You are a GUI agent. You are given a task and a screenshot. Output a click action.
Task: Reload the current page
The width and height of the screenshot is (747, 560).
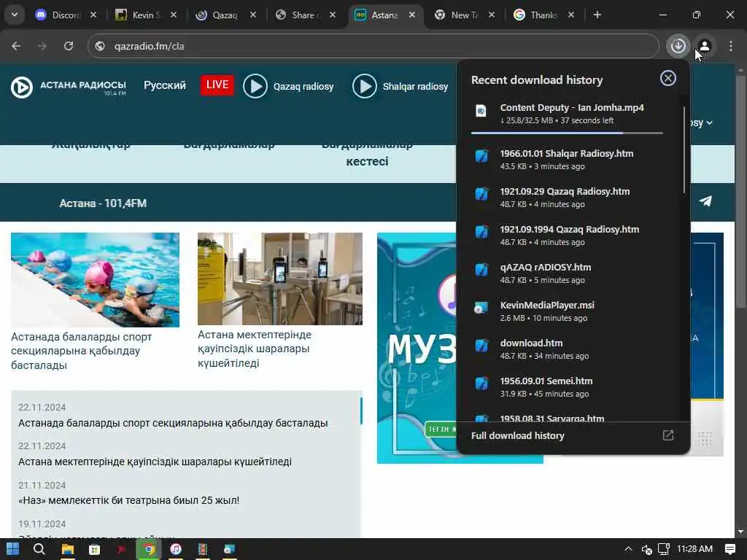(x=69, y=46)
